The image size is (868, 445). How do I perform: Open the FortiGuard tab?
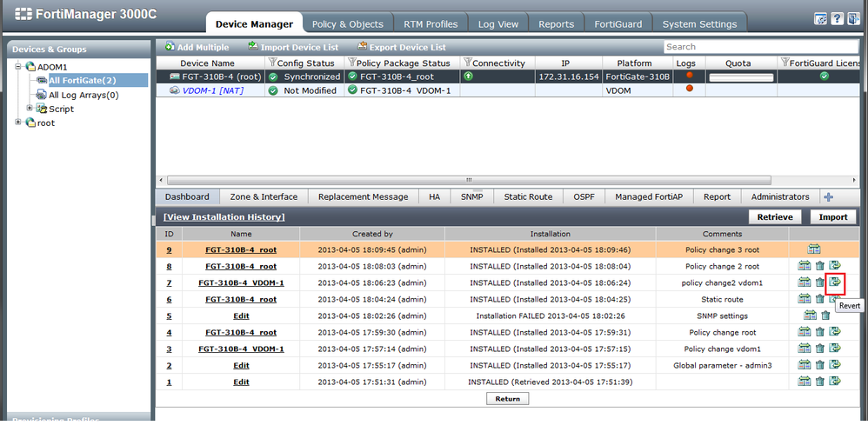tap(618, 23)
